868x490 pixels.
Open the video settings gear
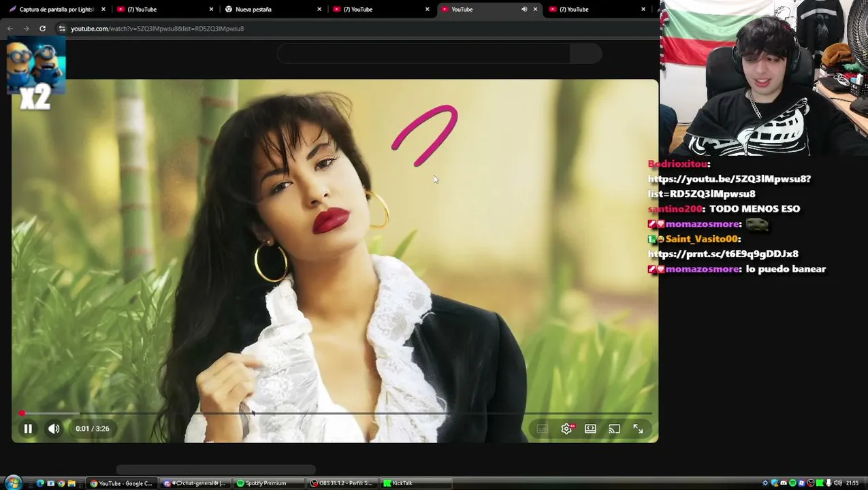click(566, 429)
